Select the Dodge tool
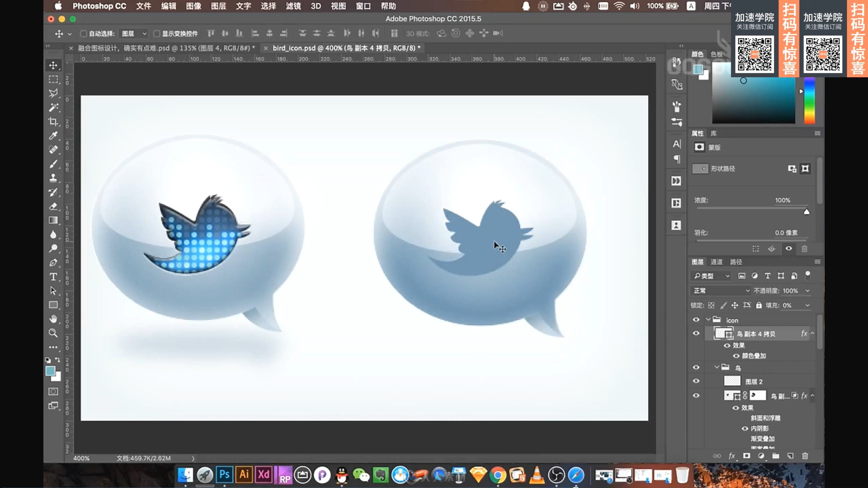The image size is (868, 488). [53, 248]
